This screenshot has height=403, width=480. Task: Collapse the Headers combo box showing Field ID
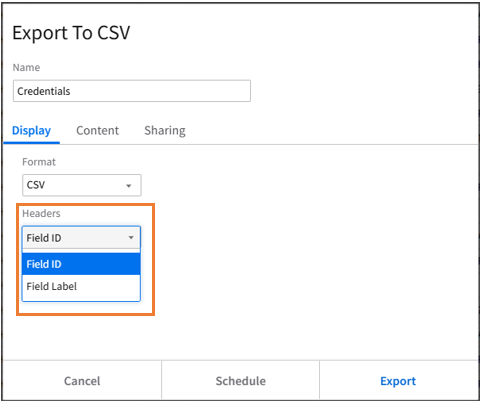coord(81,238)
